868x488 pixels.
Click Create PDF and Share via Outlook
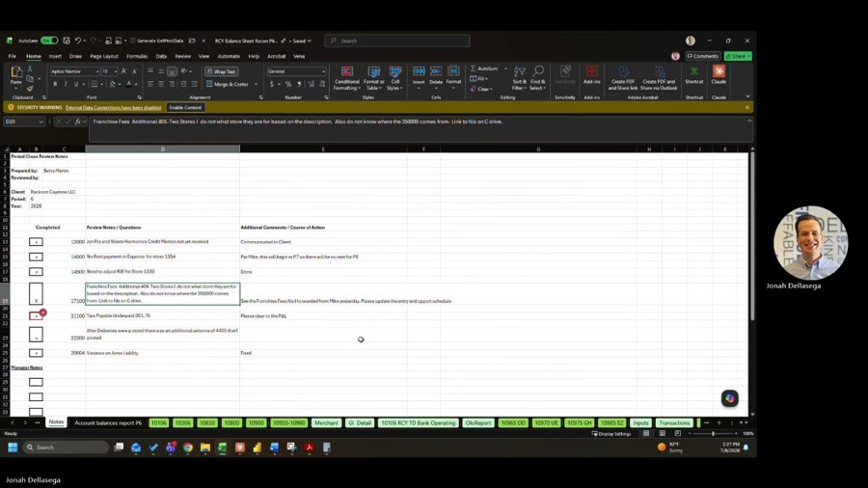click(659, 78)
